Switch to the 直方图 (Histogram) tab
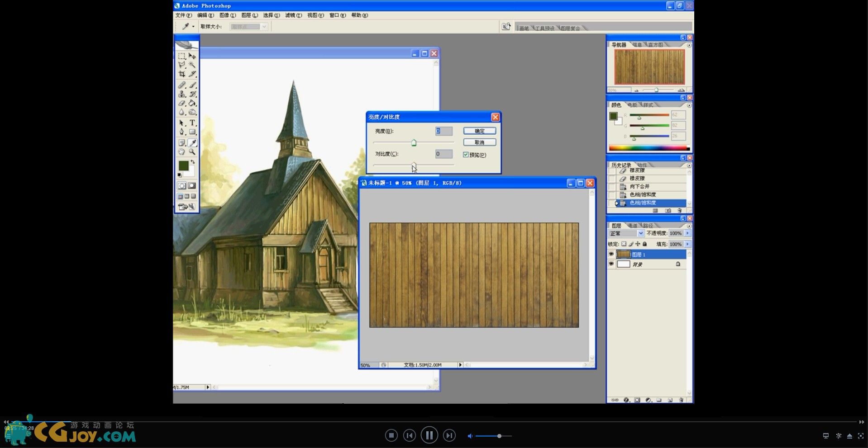868x448 pixels. tap(655, 45)
